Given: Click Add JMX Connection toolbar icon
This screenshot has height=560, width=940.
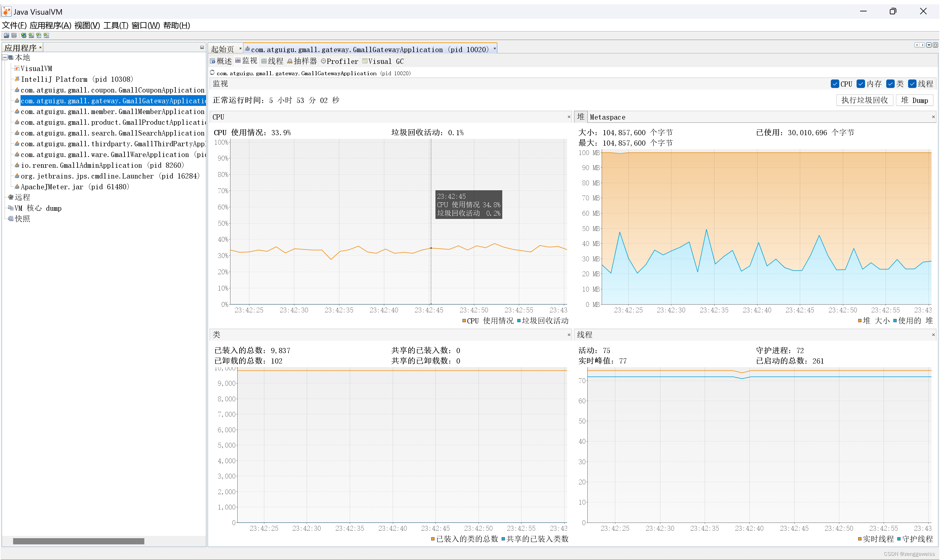Looking at the screenshot, I should [31, 36].
